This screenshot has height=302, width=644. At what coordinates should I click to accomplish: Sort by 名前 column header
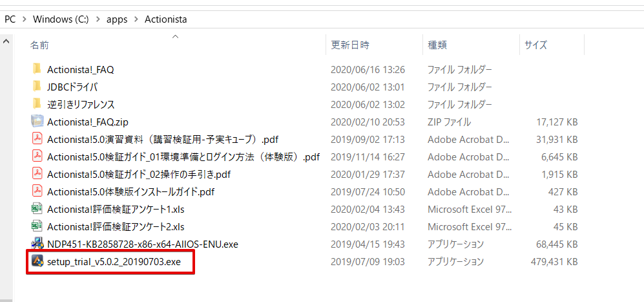(x=39, y=45)
